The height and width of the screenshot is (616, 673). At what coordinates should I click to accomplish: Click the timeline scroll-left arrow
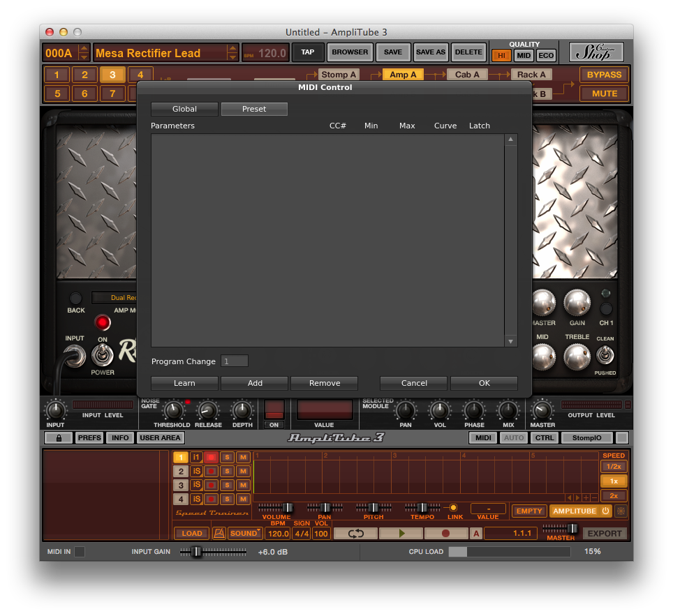[x=570, y=497]
